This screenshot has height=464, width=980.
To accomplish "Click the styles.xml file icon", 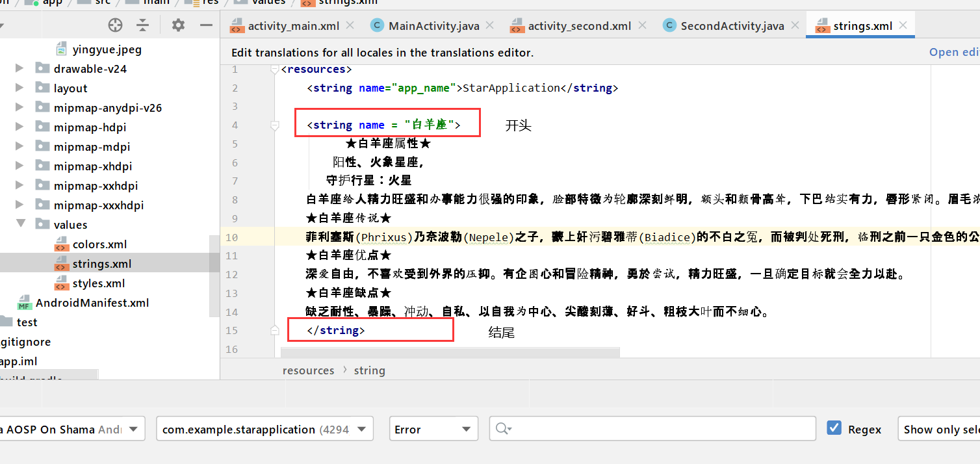I will tap(62, 283).
